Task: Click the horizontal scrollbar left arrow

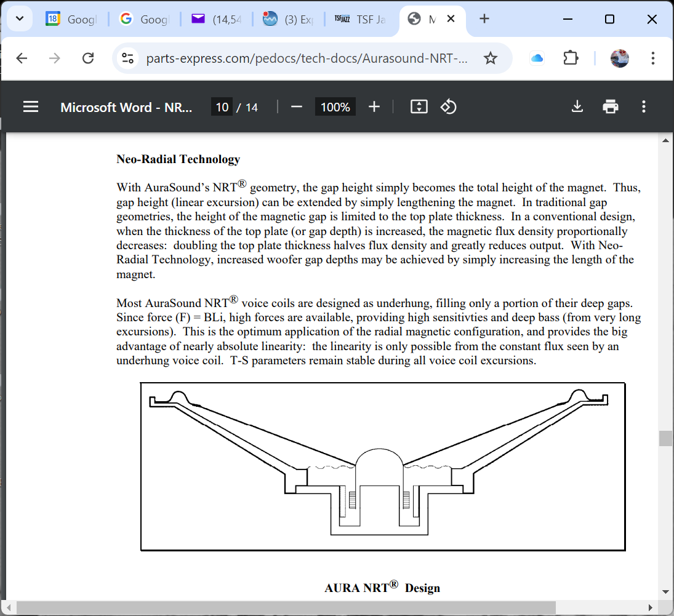Action: tap(9, 608)
